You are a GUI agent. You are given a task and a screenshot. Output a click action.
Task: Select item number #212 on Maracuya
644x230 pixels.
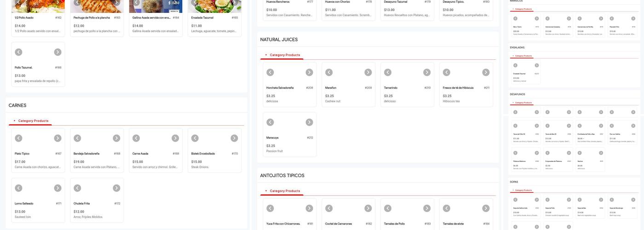tap(310, 138)
